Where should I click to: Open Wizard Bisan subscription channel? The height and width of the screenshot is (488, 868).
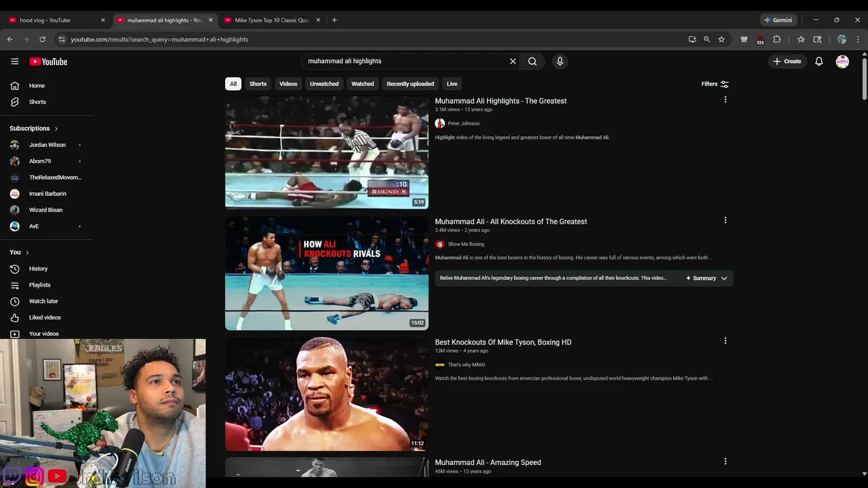47,209
